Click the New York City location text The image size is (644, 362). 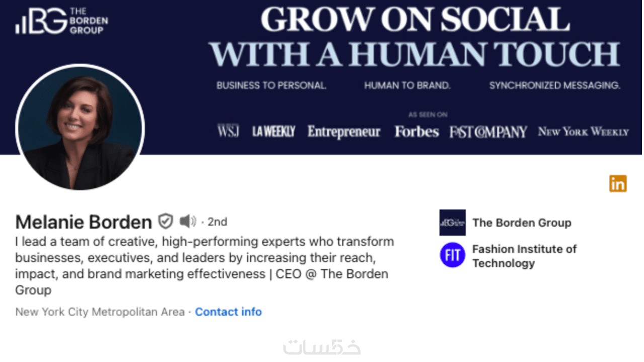pos(100,312)
